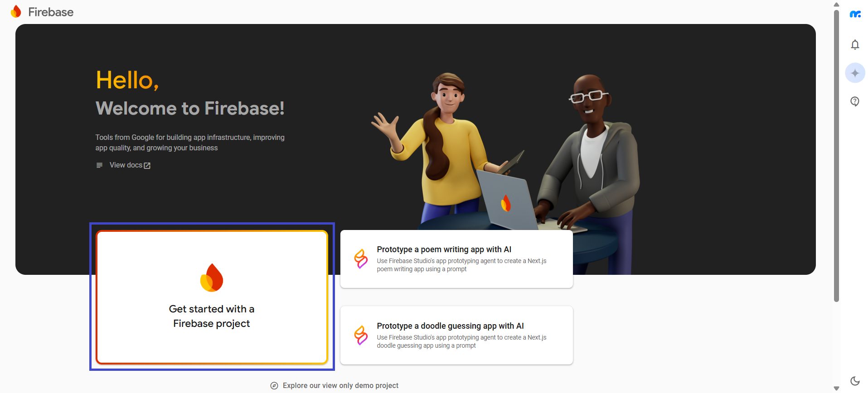This screenshot has height=393, width=868.
Task: Click the 'Welcome to Firebase!' heading
Action: pyautogui.click(x=190, y=109)
